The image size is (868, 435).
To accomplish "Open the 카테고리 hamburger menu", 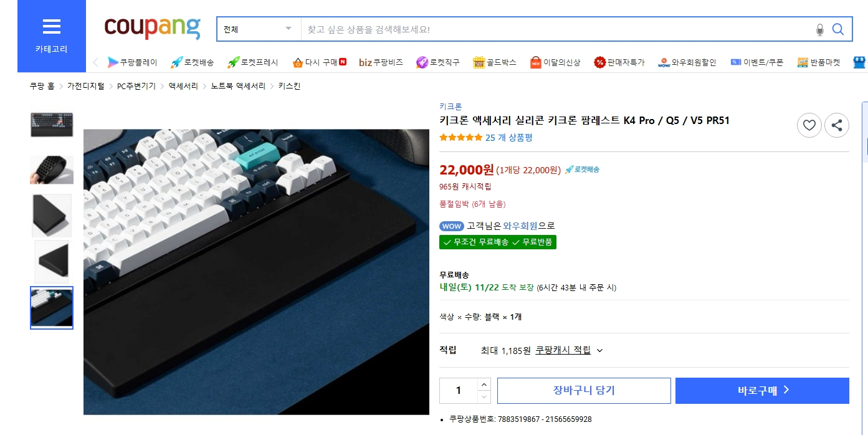I will click(x=51, y=36).
